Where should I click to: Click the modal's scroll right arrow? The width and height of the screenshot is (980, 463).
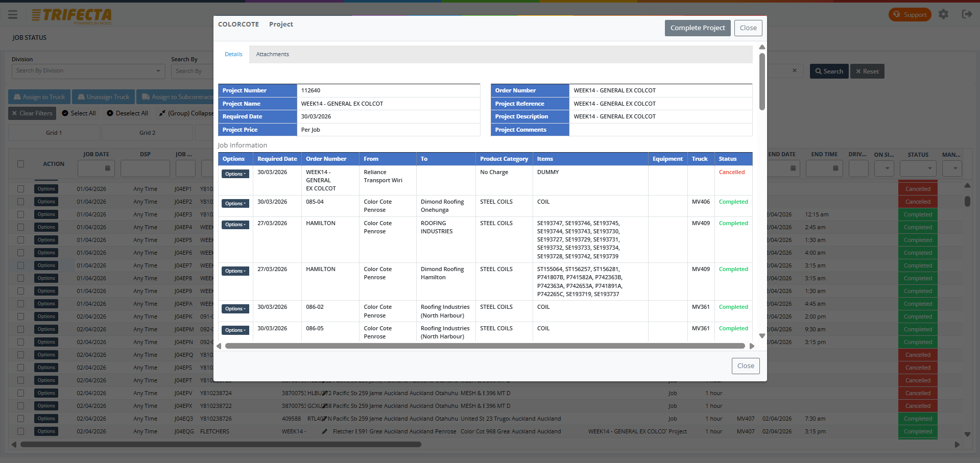click(752, 346)
